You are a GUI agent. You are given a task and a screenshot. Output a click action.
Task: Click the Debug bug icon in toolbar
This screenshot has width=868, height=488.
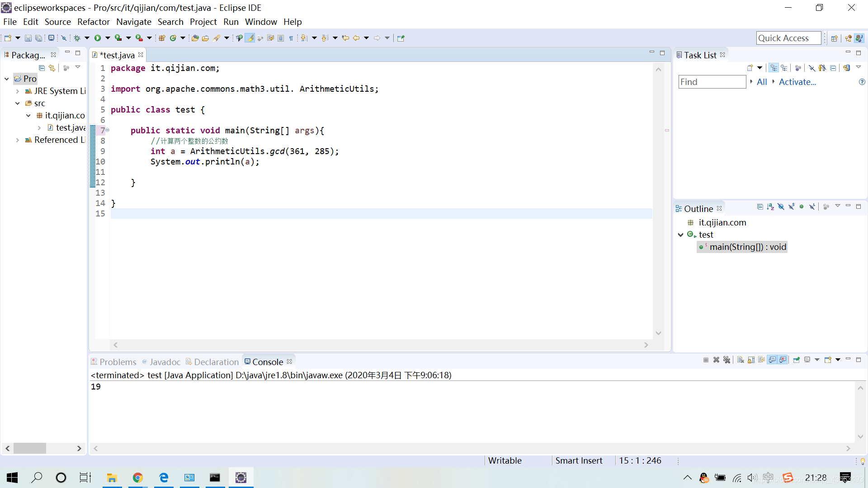77,38
